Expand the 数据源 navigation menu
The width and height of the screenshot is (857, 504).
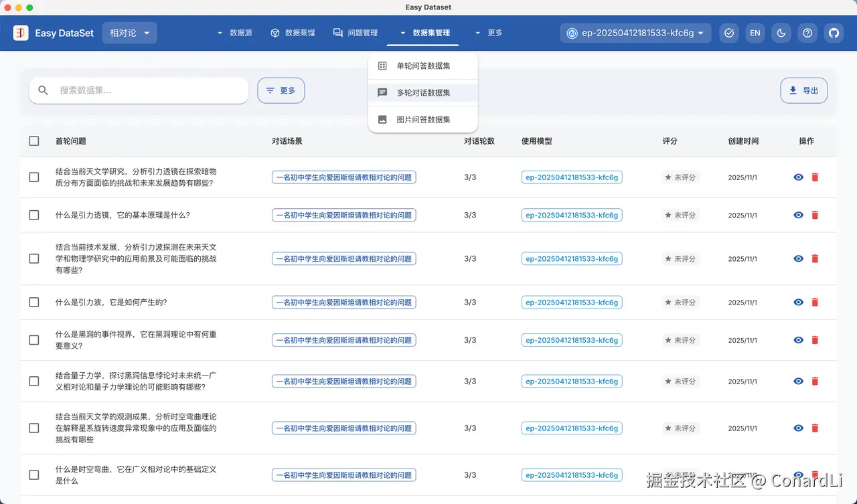pyautogui.click(x=234, y=33)
